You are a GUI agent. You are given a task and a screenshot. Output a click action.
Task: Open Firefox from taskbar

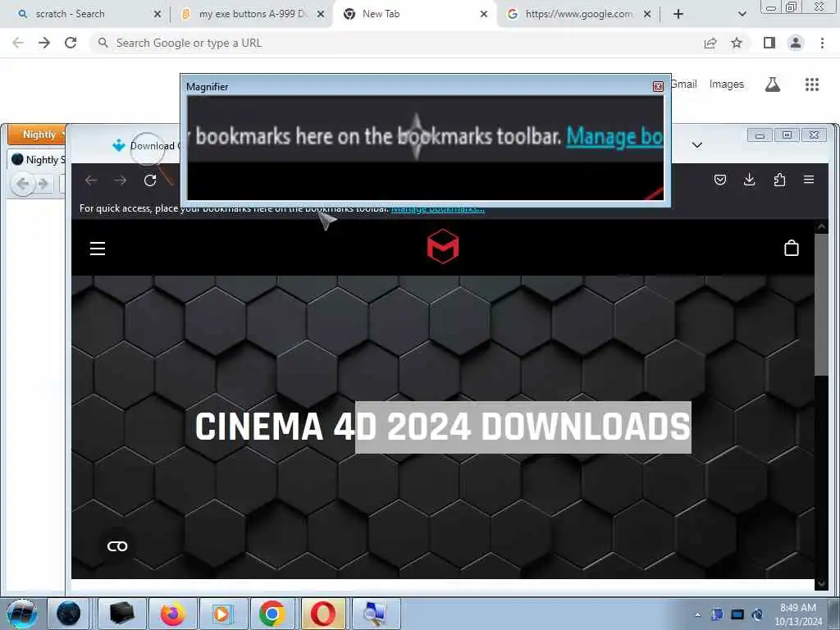[172, 614]
